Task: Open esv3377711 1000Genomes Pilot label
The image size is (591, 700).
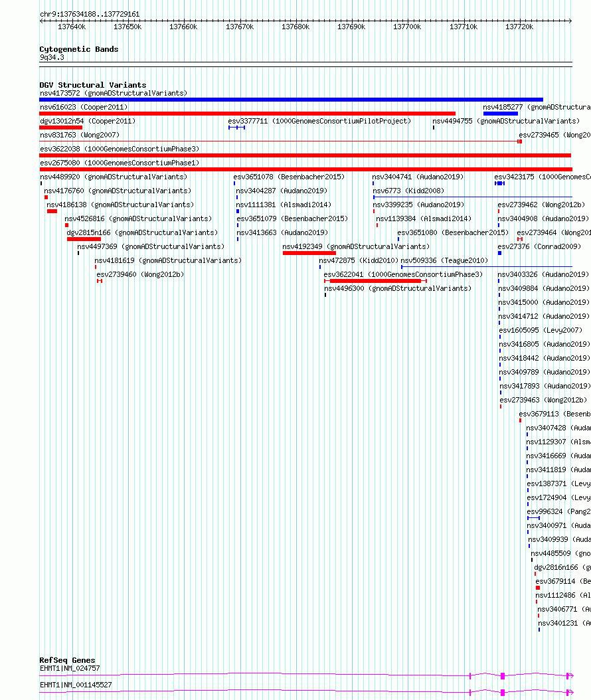Action: (319, 120)
